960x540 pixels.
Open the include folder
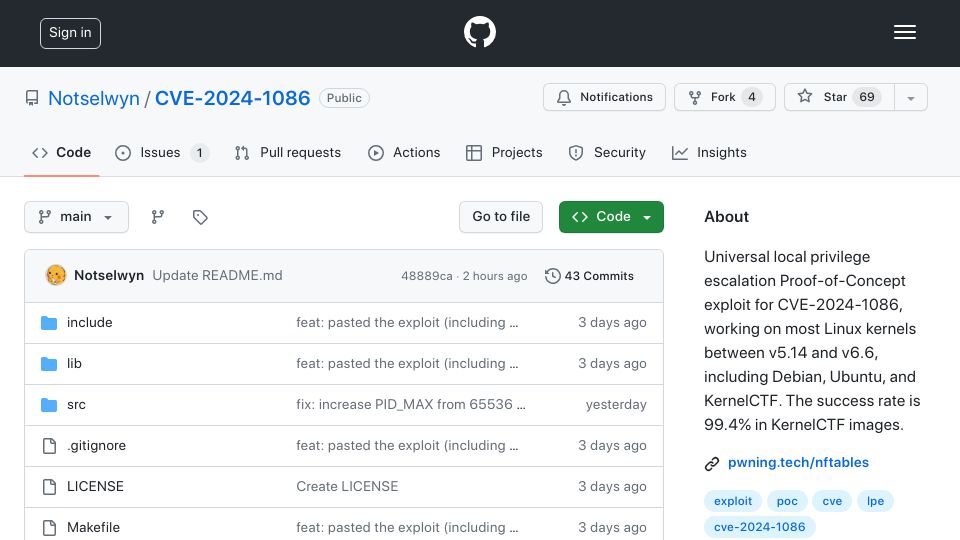tap(89, 323)
